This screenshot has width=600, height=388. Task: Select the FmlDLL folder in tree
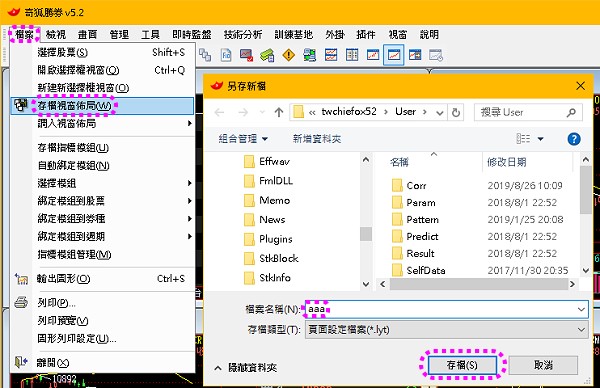(268, 181)
